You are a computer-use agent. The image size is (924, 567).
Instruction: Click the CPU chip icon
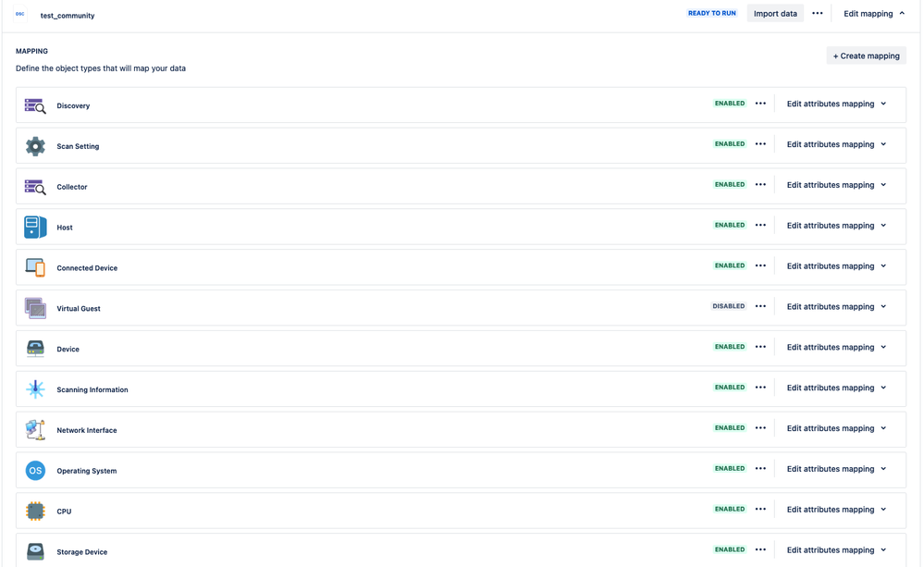point(35,511)
